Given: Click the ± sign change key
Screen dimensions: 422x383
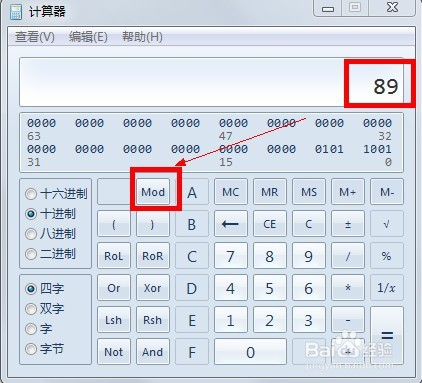Looking at the screenshot, I should 348,224.
